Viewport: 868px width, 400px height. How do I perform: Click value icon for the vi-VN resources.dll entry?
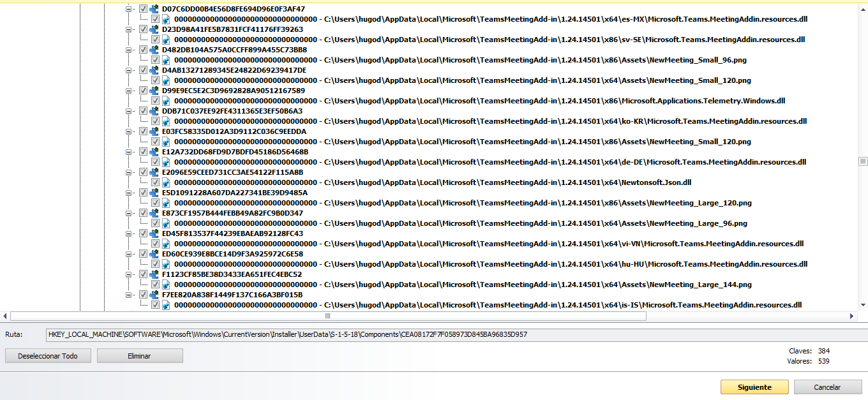pos(167,244)
